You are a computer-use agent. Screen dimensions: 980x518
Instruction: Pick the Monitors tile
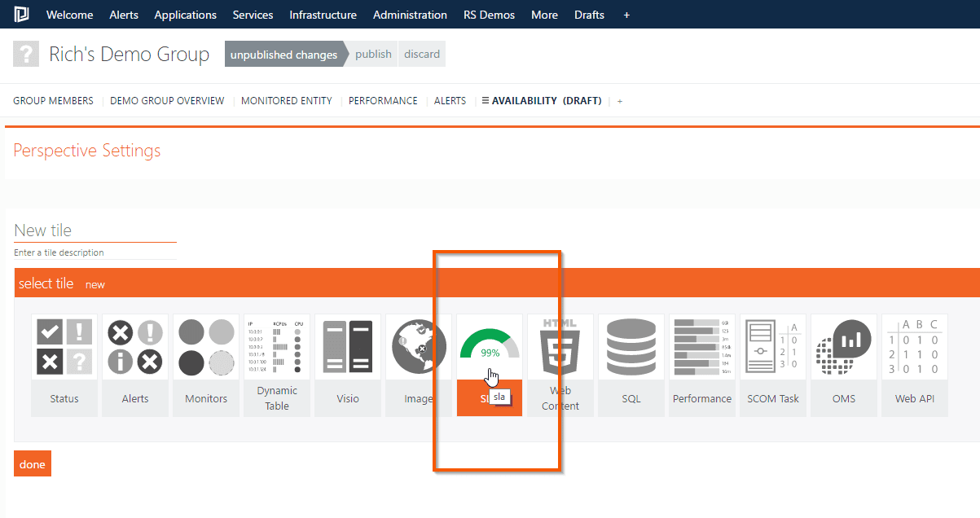coord(205,347)
